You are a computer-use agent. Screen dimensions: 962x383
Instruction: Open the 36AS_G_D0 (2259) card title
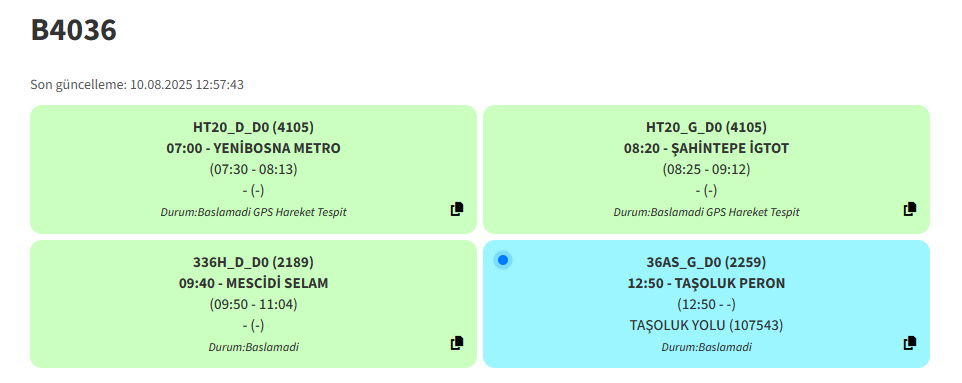[x=706, y=263]
